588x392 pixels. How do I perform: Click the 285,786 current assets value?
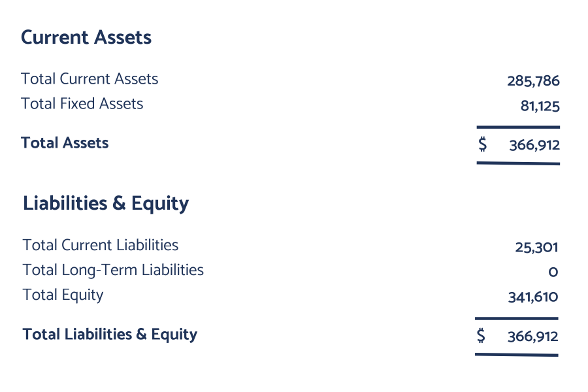533,81
